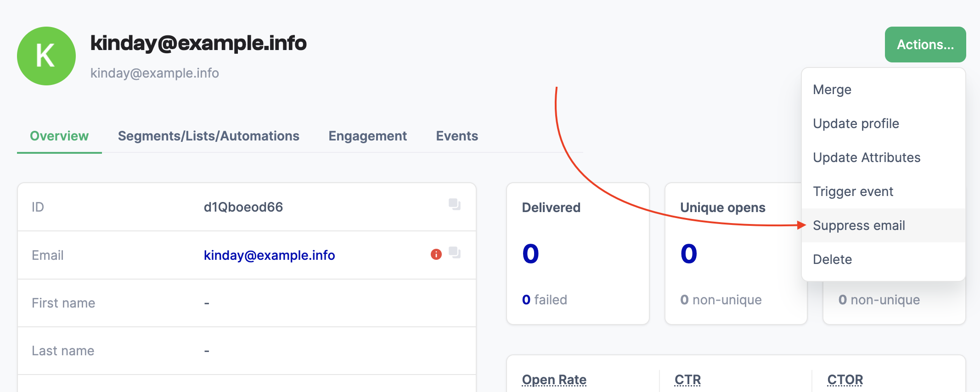Click the Open Rate column label
980x392 pixels.
pyautogui.click(x=554, y=380)
